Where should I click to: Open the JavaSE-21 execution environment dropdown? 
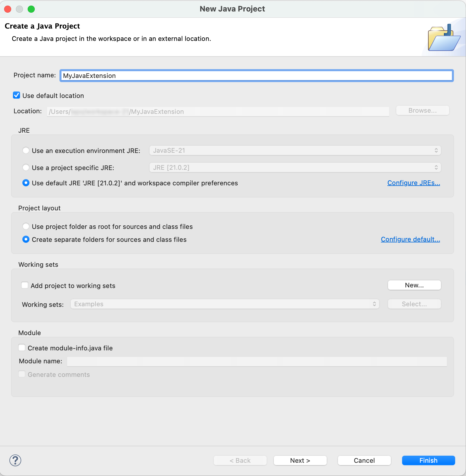tap(295, 151)
